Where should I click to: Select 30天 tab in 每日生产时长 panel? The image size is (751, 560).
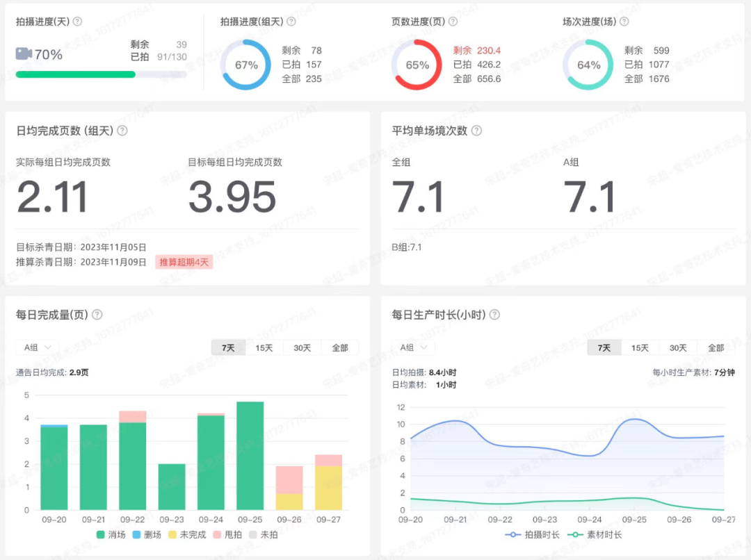click(x=678, y=348)
